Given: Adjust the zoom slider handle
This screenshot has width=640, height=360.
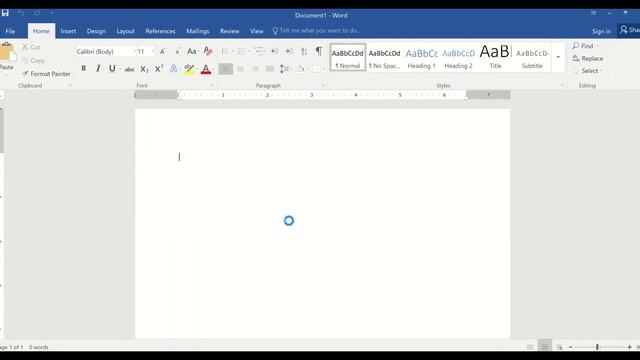Looking at the screenshot, I should [597, 347].
